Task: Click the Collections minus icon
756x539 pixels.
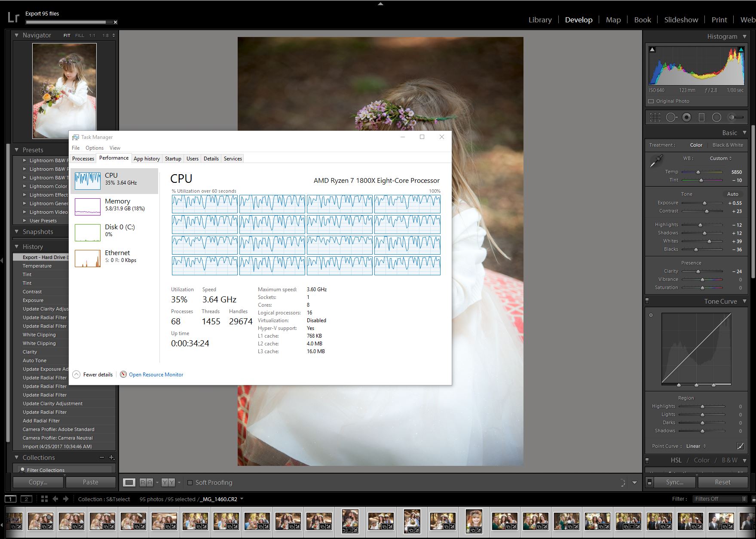Action: pos(102,457)
